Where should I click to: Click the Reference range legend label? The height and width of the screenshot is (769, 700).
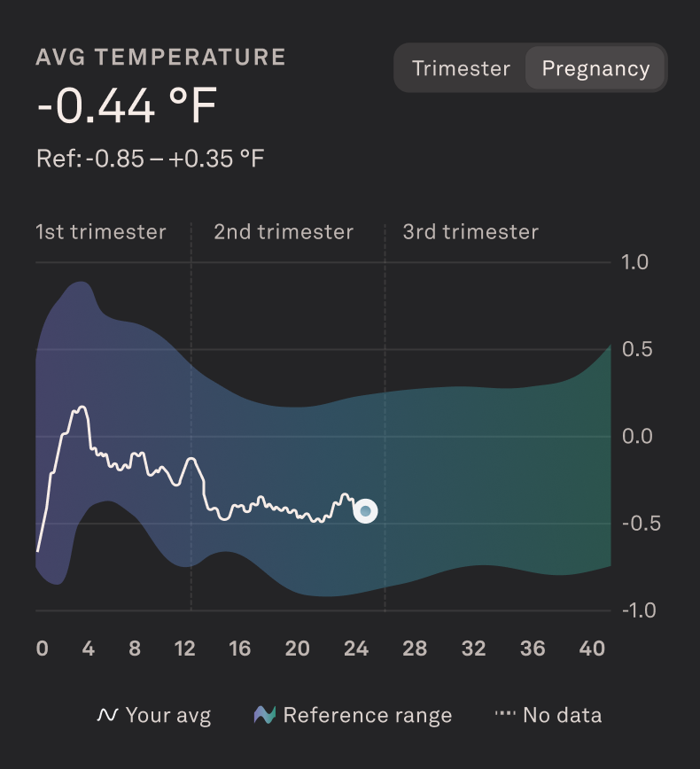click(x=367, y=715)
